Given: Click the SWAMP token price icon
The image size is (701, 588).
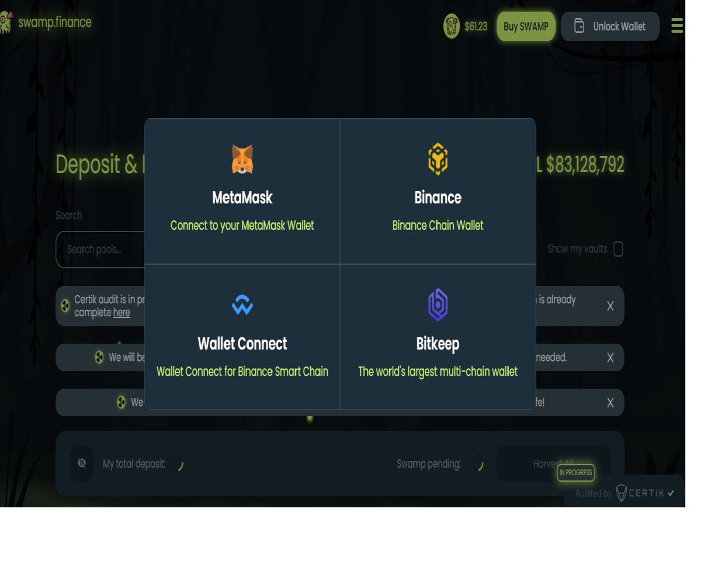Looking at the screenshot, I should [x=452, y=26].
